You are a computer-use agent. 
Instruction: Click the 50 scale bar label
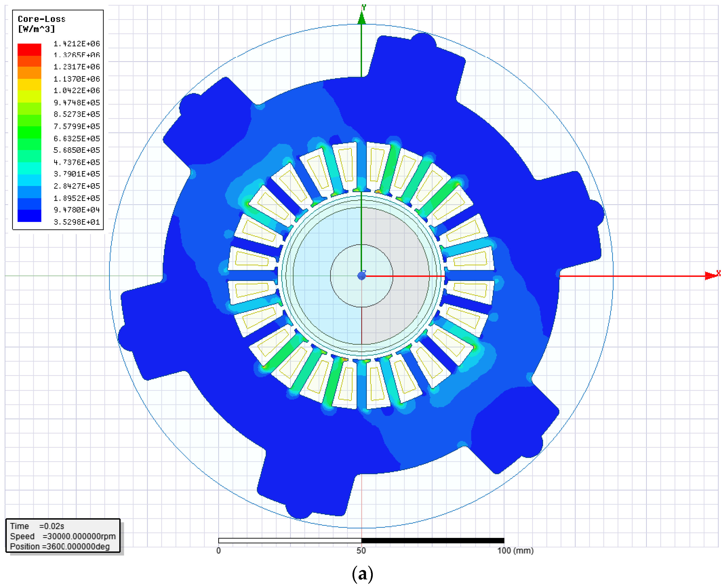pyautogui.click(x=361, y=551)
